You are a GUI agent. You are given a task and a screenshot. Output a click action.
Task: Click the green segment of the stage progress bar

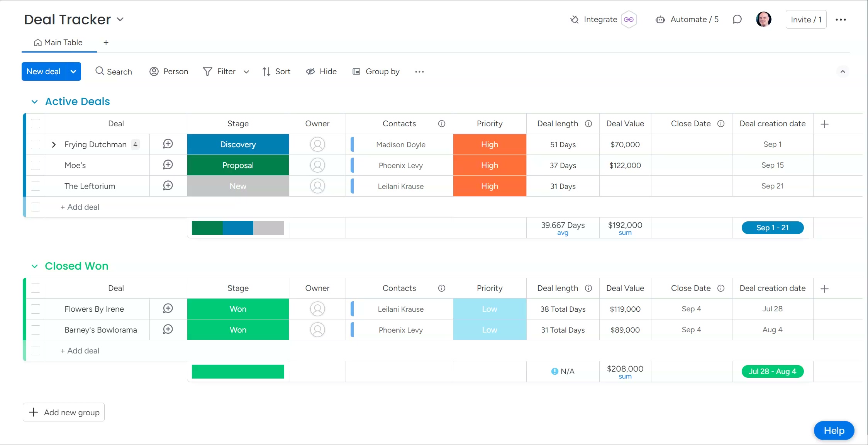[207, 228]
